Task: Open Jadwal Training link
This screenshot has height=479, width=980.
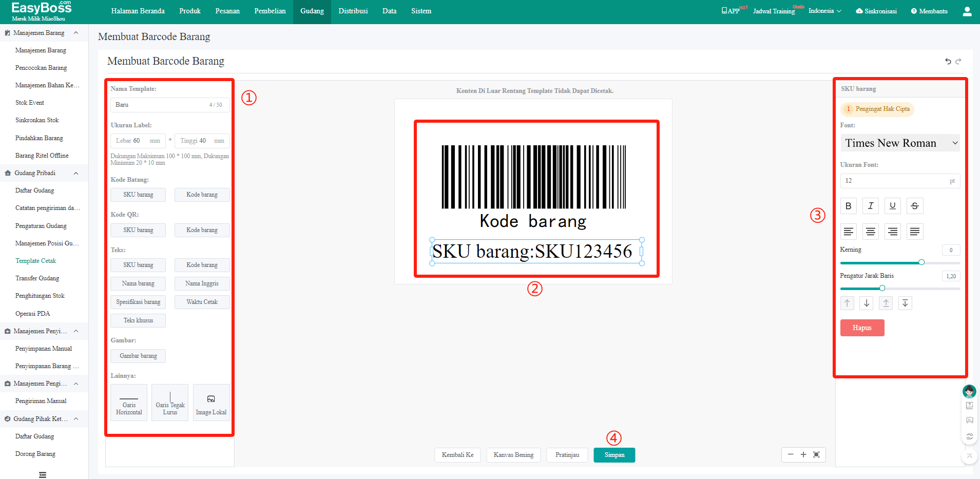Action: (774, 11)
